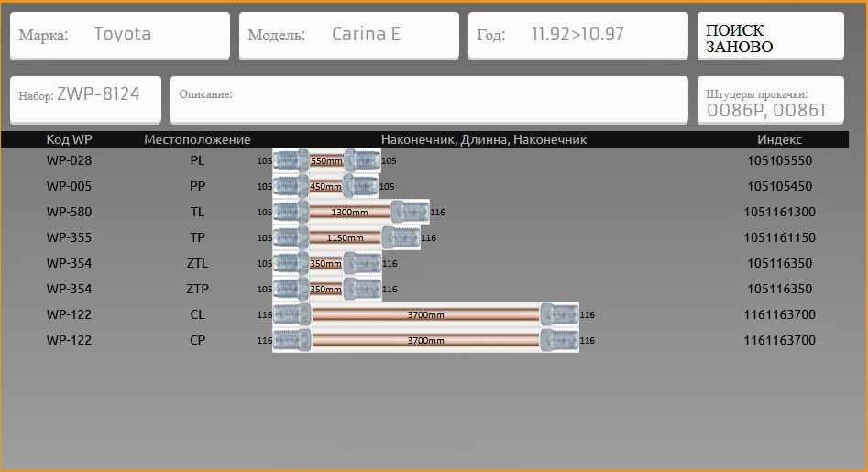This screenshot has height=472, width=868.
Task: Click the left fitting icon in PL row
Action: click(x=291, y=161)
